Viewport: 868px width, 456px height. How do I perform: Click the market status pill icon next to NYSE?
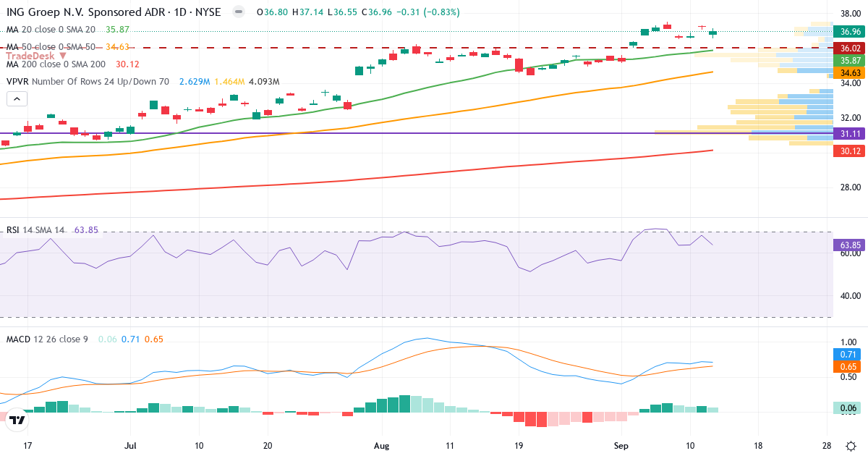[238, 12]
